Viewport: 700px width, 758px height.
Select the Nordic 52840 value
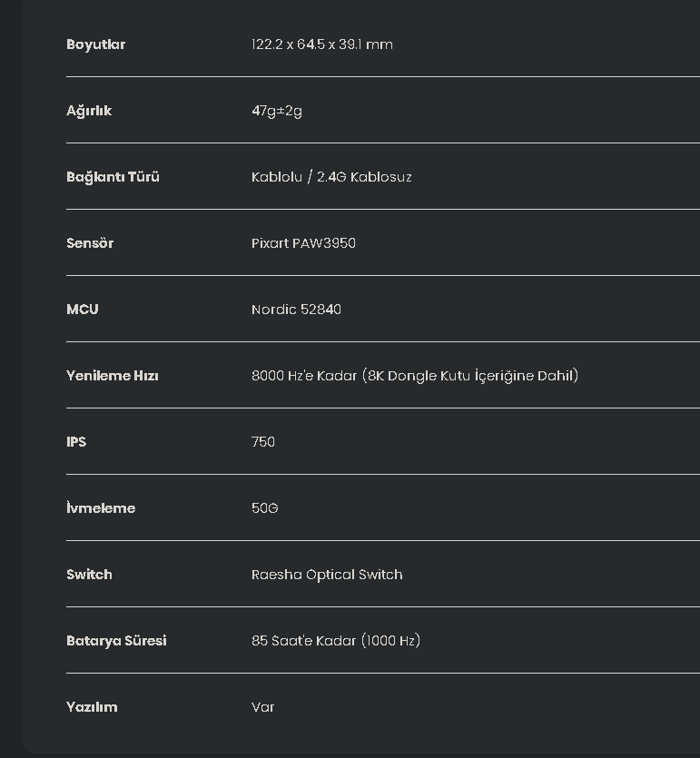(x=296, y=310)
